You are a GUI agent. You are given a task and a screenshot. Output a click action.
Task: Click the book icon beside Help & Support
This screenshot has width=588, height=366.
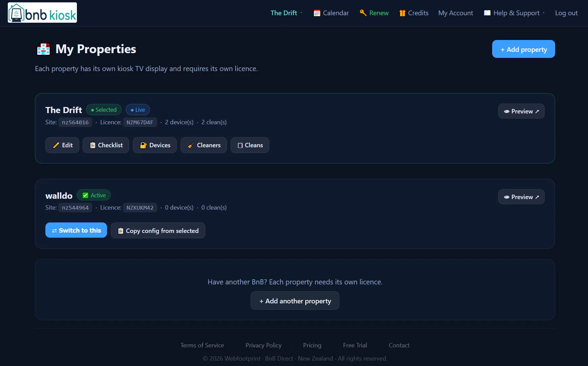pyautogui.click(x=487, y=13)
